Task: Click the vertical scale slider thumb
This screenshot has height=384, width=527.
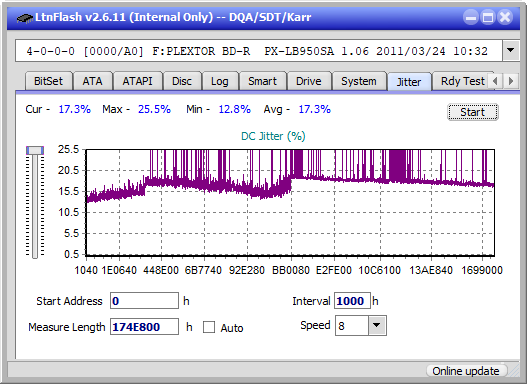Action: coord(35,150)
